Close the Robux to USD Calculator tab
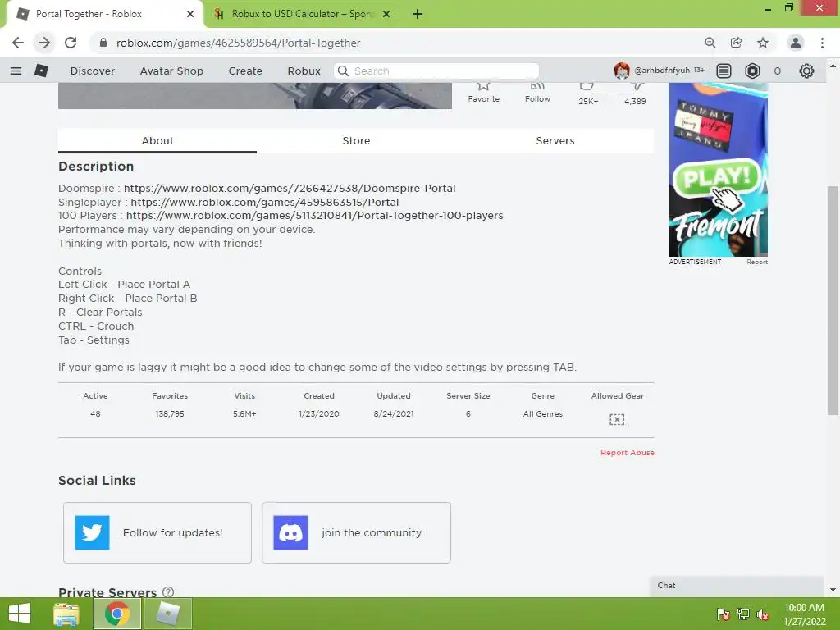This screenshot has width=840, height=630. point(386,14)
